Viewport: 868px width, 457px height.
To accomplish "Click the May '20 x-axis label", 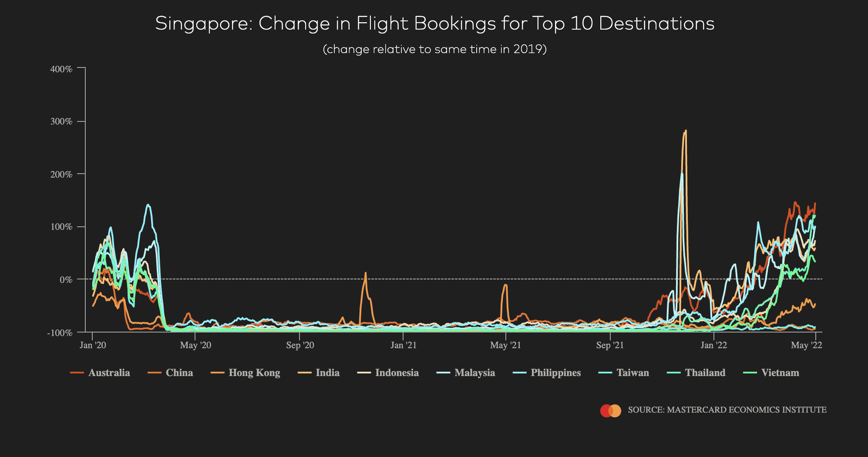I will (195, 346).
